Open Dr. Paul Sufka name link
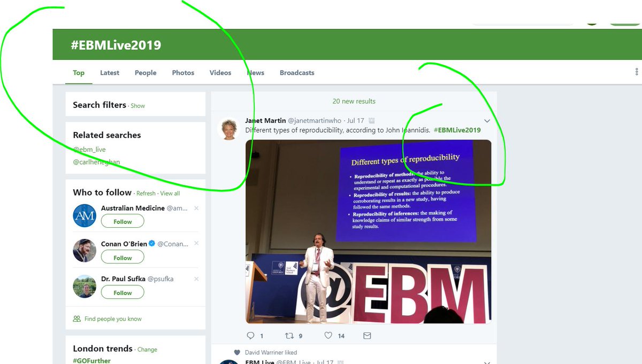Image resolution: width=642 pixels, height=364 pixels. click(x=123, y=279)
